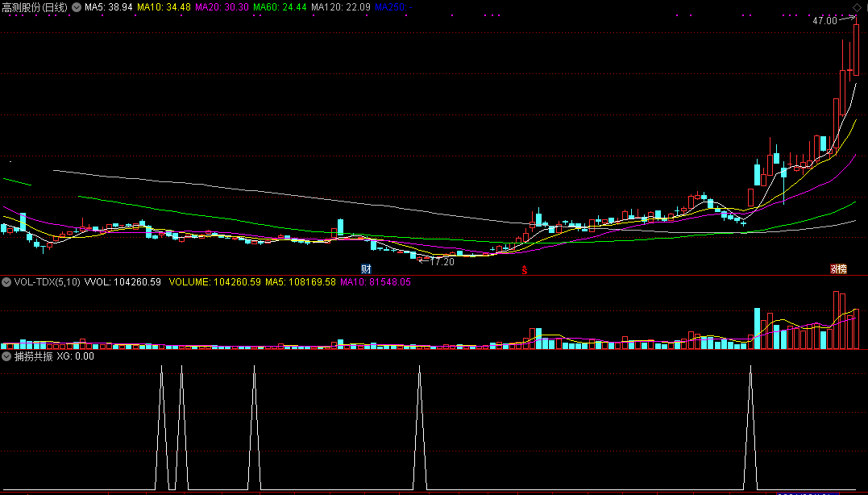Open the 捕捞共振 indicator dropdown arrow

(x=6, y=356)
